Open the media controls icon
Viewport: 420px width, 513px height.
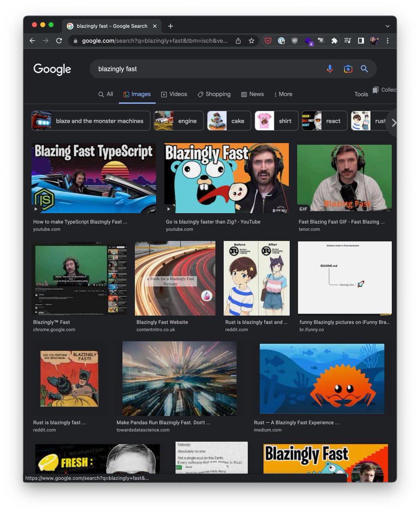[348, 41]
